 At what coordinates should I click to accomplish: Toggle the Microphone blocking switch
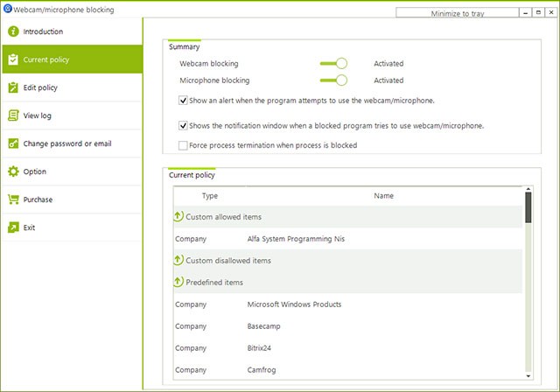tap(334, 80)
